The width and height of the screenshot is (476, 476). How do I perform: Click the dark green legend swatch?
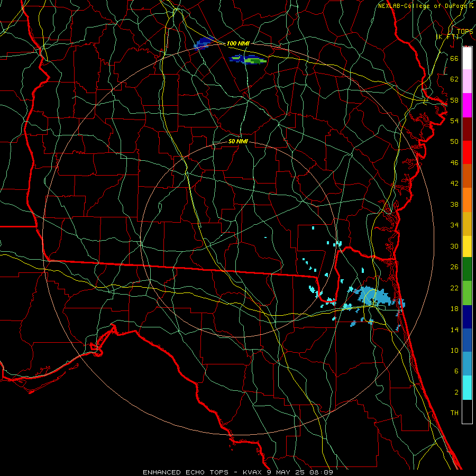pyautogui.click(x=467, y=269)
